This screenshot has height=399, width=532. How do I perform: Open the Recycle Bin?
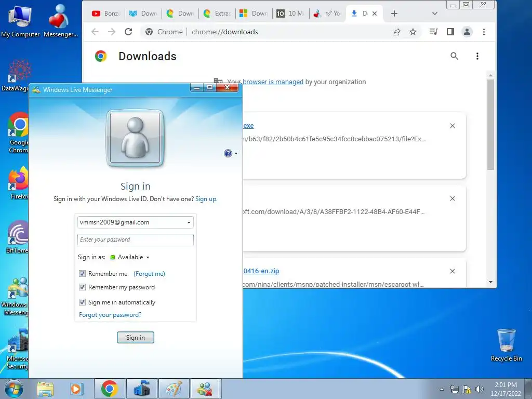tap(506, 345)
